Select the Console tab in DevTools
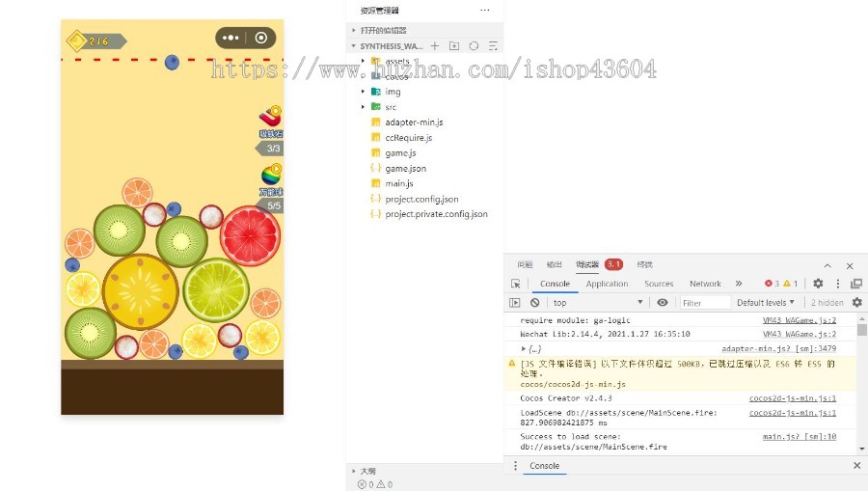Image resolution: width=868 pixels, height=491 pixels. [x=555, y=284]
